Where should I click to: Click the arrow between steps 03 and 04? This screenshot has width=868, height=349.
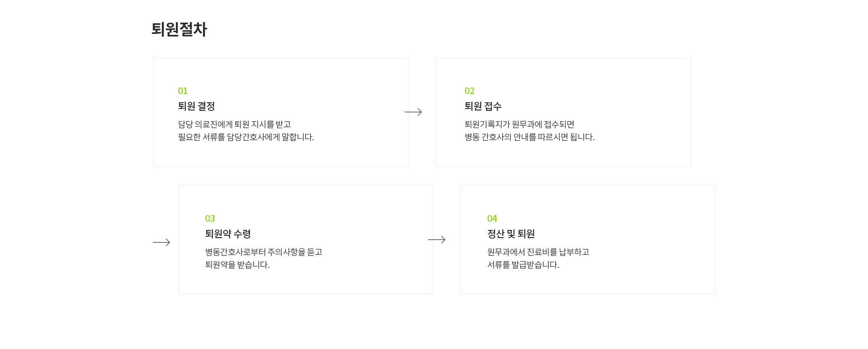437,239
